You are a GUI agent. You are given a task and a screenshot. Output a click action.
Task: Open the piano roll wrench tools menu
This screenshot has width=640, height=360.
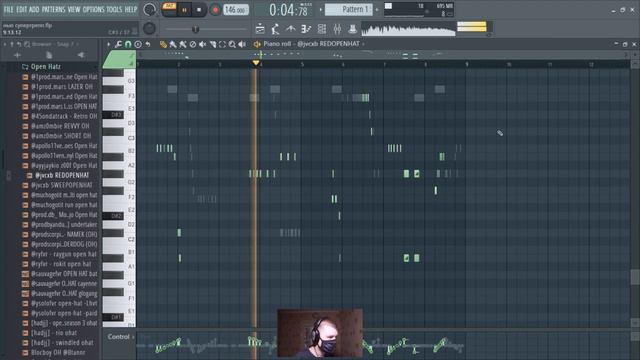pos(118,44)
